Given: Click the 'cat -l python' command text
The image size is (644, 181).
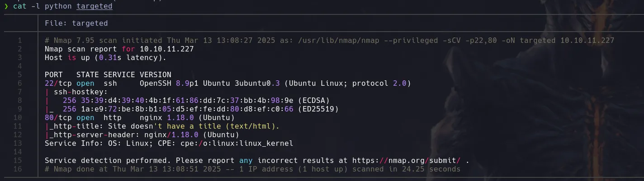Looking at the screenshot, I should click(40, 6).
